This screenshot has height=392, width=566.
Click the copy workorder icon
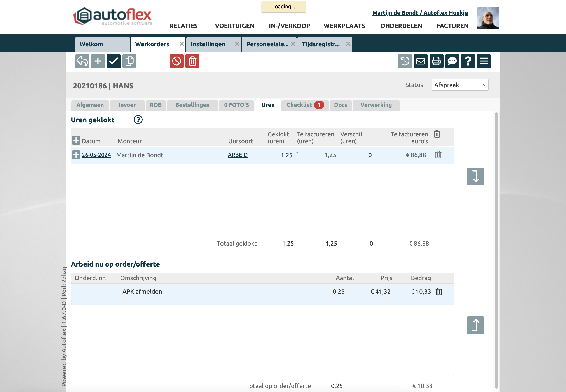pos(129,61)
